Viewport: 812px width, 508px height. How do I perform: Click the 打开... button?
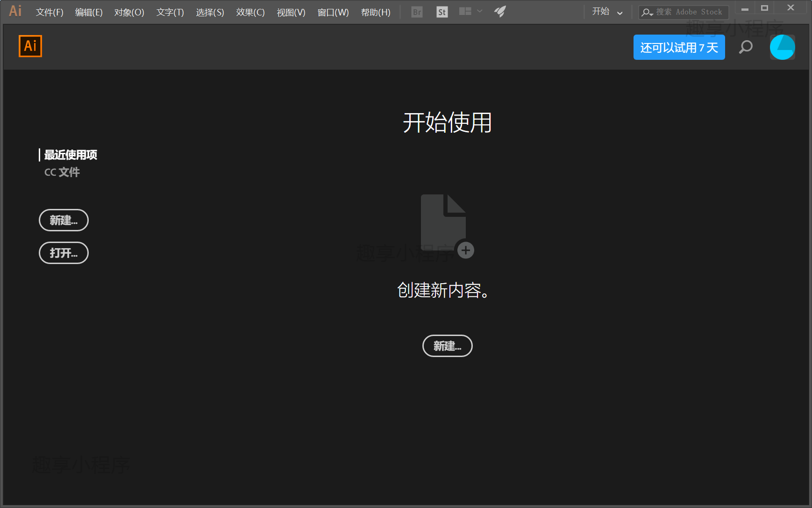[64, 253]
